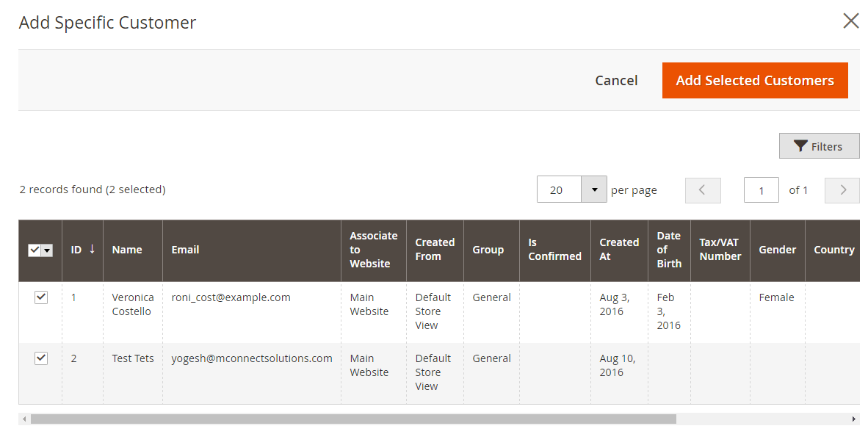Click the horizontal scrollbar left arrow
The image size is (868, 437).
pos(24,419)
